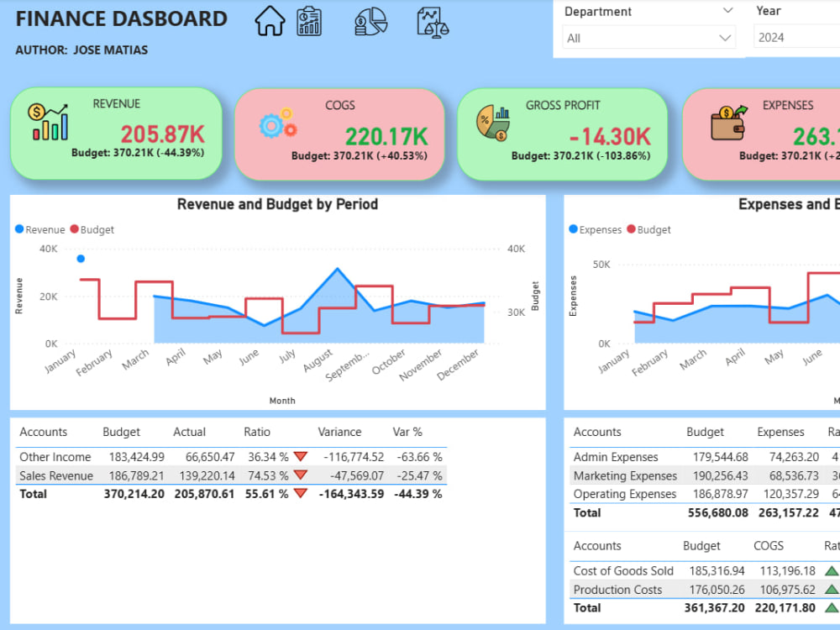
Task: Click green up arrow in COGS Total row
Action: (x=832, y=607)
